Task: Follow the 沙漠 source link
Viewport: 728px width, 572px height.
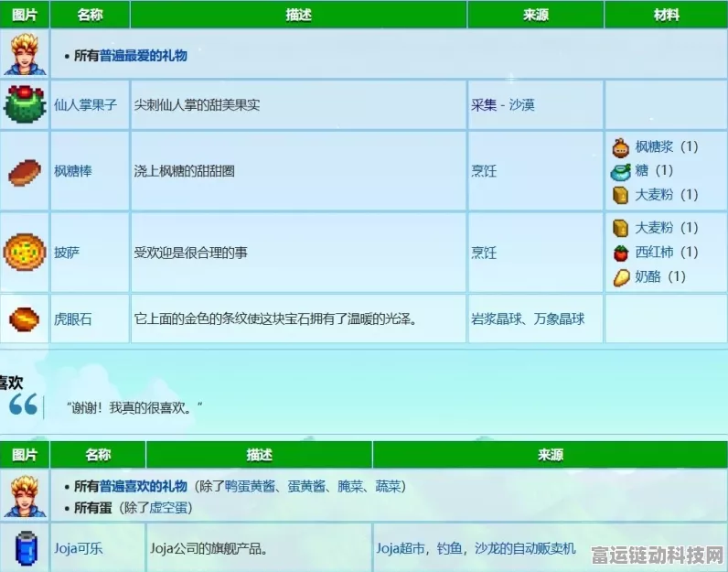Action: click(x=522, y=105)
